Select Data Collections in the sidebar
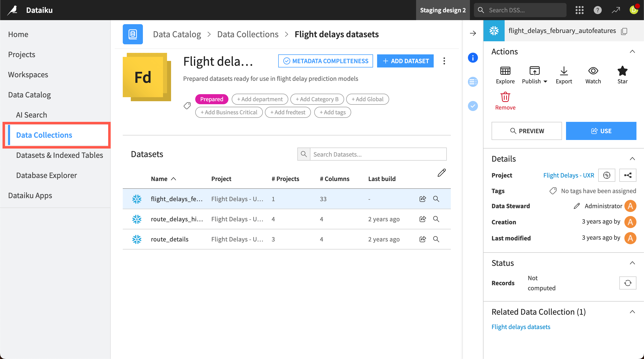644x359 pixels. pos(44,135)
